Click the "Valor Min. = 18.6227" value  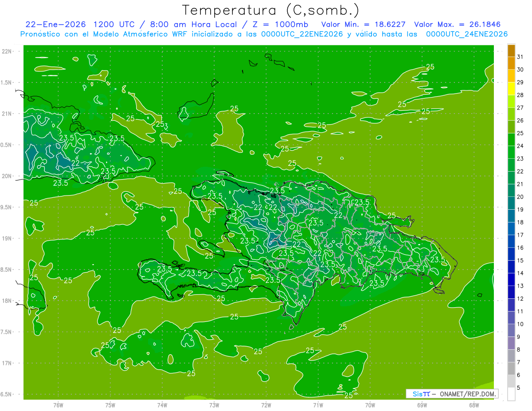tap(364, 24)
